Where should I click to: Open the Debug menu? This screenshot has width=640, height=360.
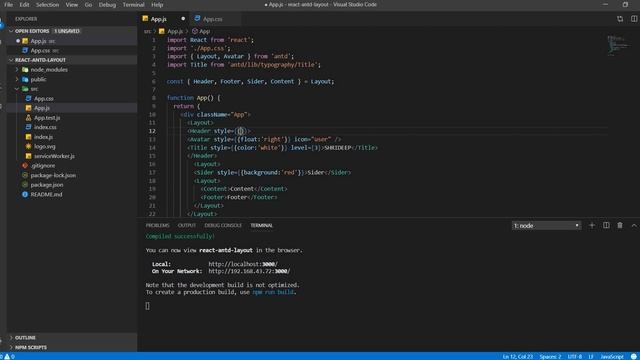pyautogui.click(x=107, y=4)
